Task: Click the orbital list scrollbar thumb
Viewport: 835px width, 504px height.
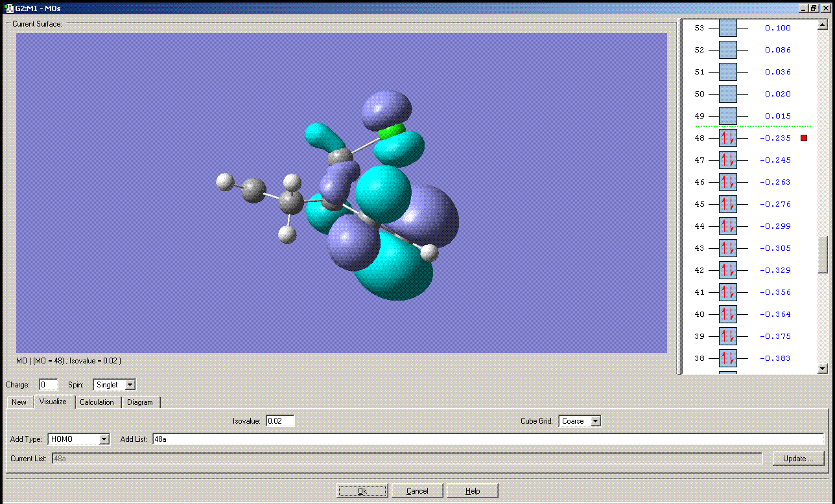Action: 823,255
